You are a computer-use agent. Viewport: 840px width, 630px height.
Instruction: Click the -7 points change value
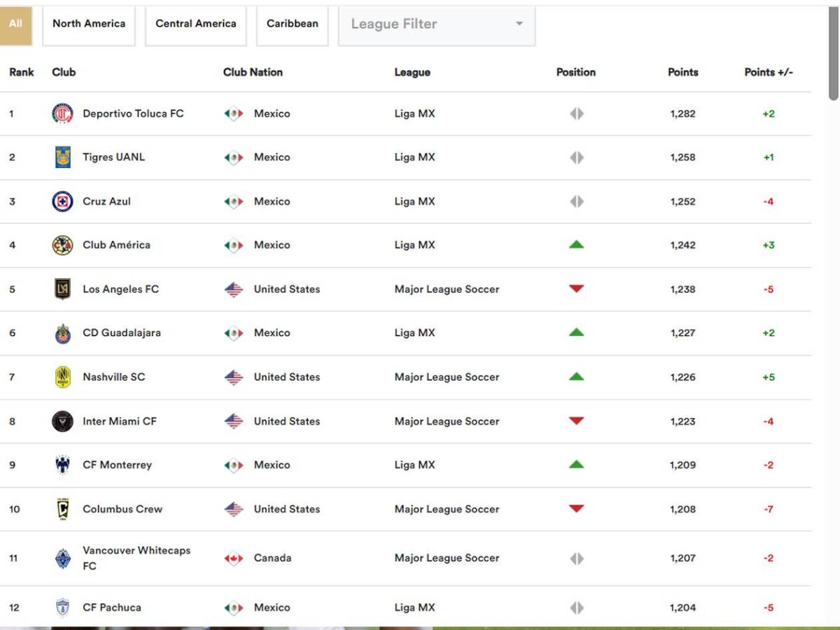[769, 509]
